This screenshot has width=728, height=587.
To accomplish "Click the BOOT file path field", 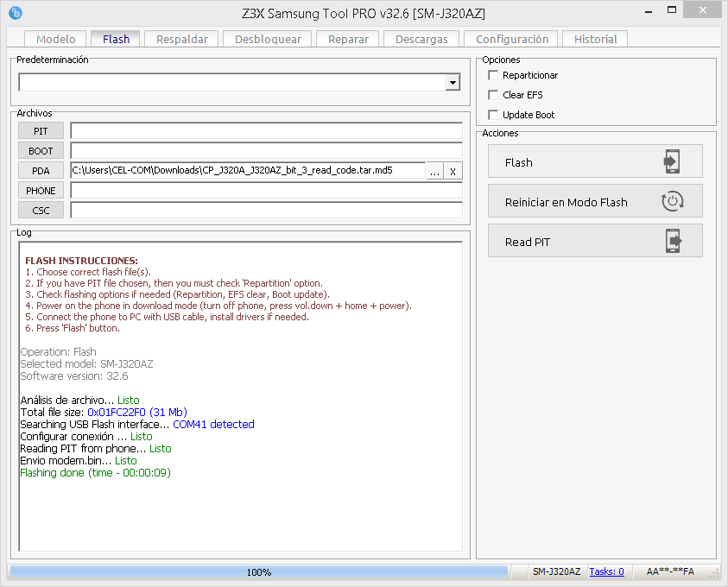I will pyautogui.click(x=266, y=151).
